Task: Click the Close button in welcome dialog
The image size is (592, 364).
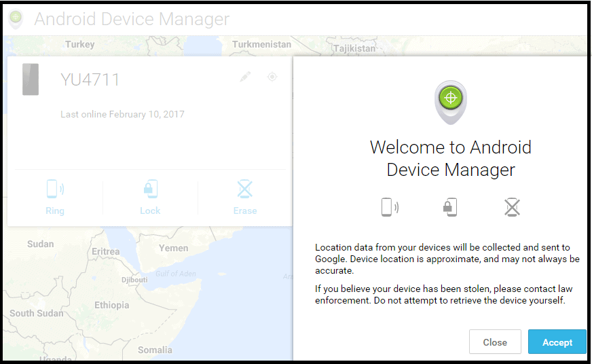Action: click(495, 342)
